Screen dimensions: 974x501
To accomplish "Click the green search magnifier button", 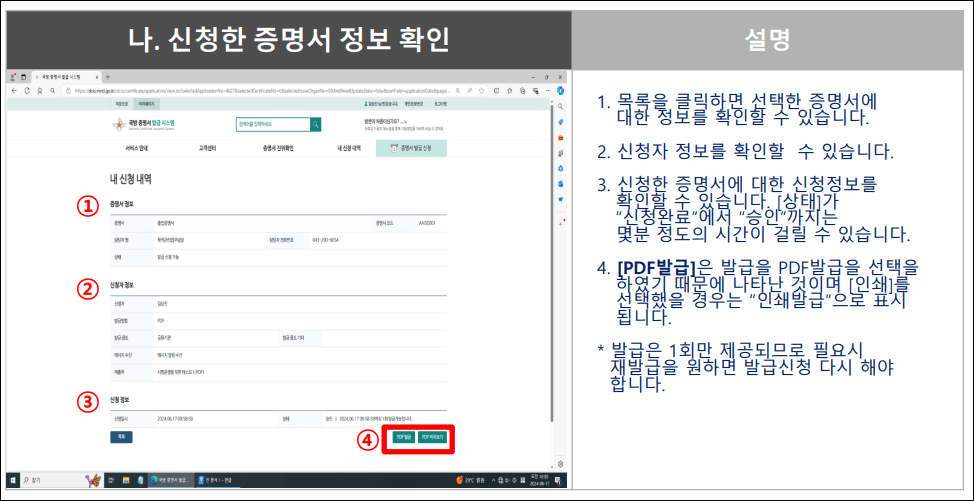I will pos(316,125).
